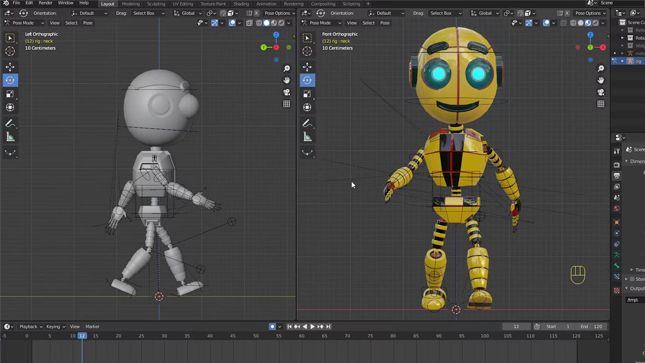Click zoom magnifier icon in left viewport
The image size is (645, 363).
point(287,68)
